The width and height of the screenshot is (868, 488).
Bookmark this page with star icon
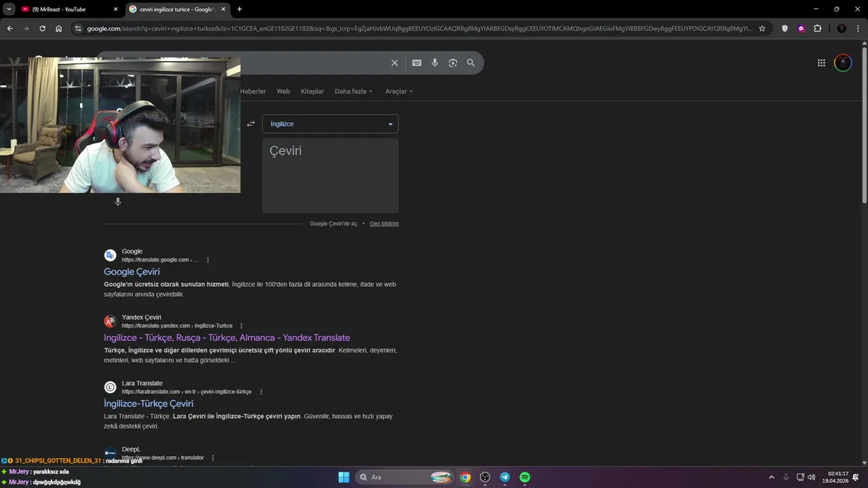coord(762,28)
